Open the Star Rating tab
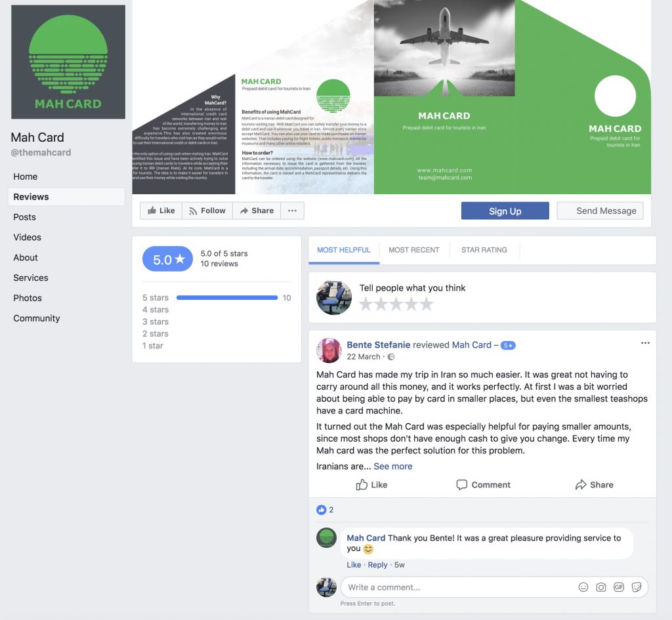Screen dimensions: 672x620 [x=484, y=250]
